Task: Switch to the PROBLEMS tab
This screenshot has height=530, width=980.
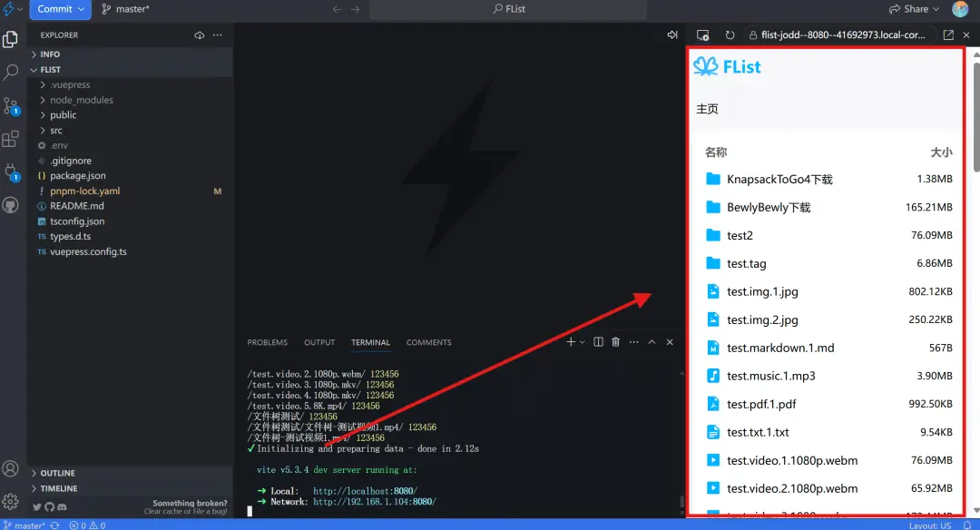Action: pyautogui.click(x=267, y=342)
